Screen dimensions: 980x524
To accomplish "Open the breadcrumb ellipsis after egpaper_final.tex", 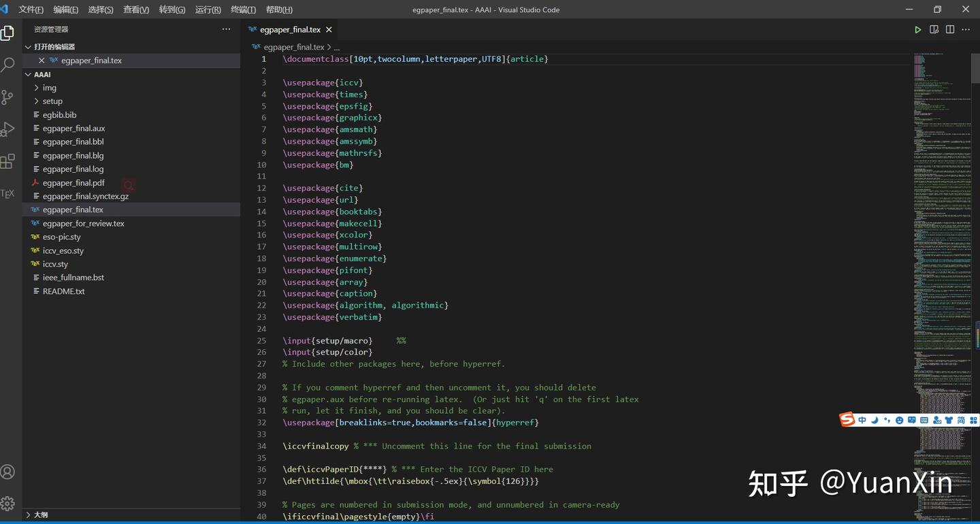I will coord(336,48).
